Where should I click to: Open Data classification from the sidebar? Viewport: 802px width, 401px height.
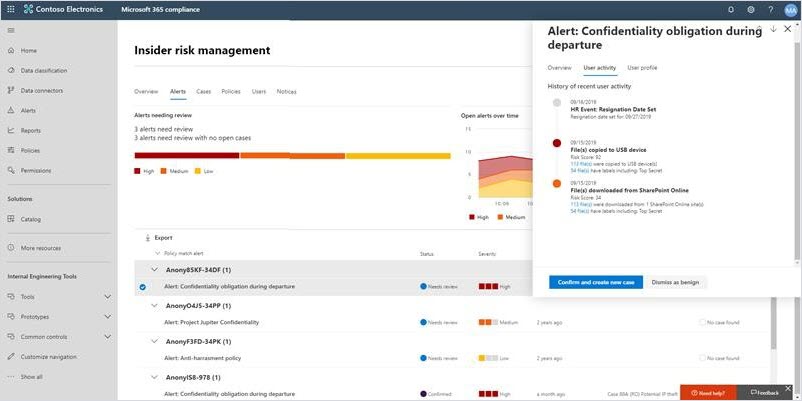pyautogui.click(x=43, y=70)
